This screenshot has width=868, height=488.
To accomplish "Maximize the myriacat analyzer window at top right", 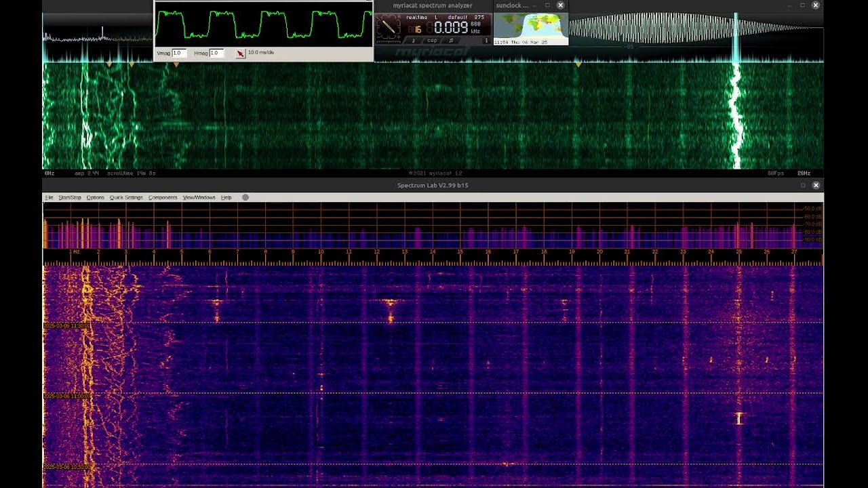I will 802,5.
